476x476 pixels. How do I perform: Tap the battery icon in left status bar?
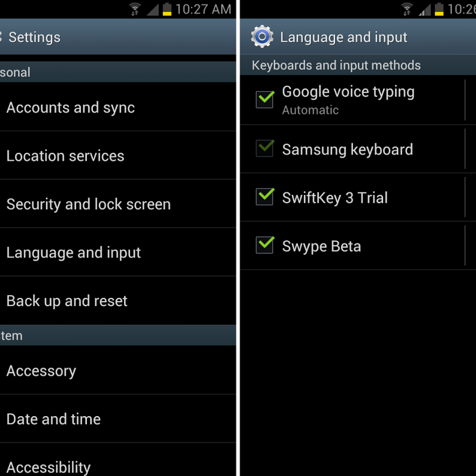click(x=167, y=9)
